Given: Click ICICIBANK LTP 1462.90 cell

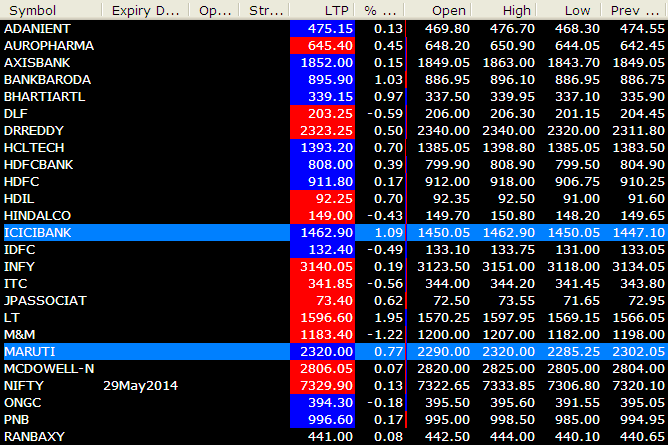Looking at the screenshot, I should pos(322,233).
